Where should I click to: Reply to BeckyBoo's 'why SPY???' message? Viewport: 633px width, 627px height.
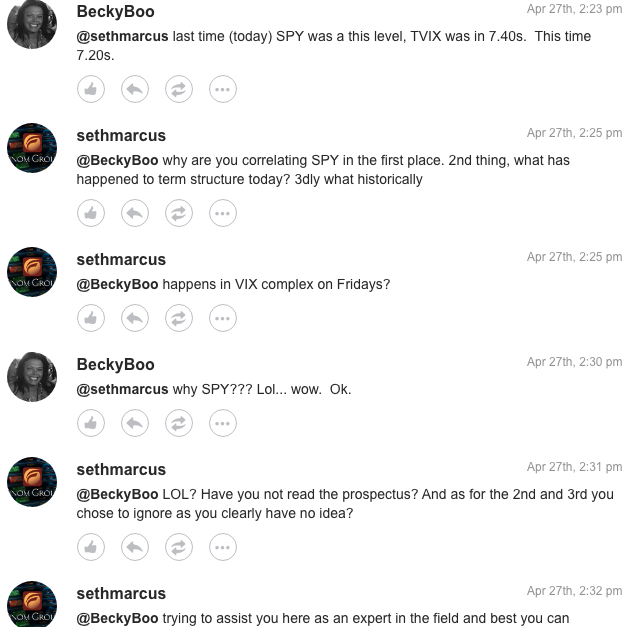135,423
